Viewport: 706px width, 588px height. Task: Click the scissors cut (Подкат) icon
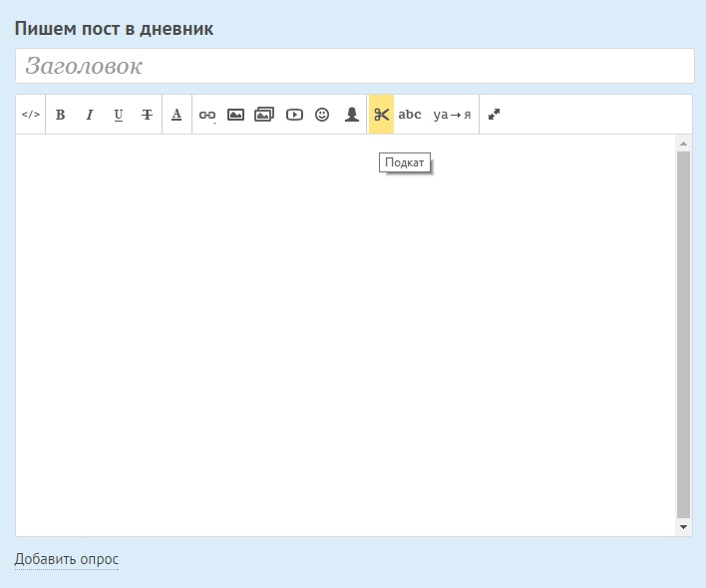(x=381, y=115)
